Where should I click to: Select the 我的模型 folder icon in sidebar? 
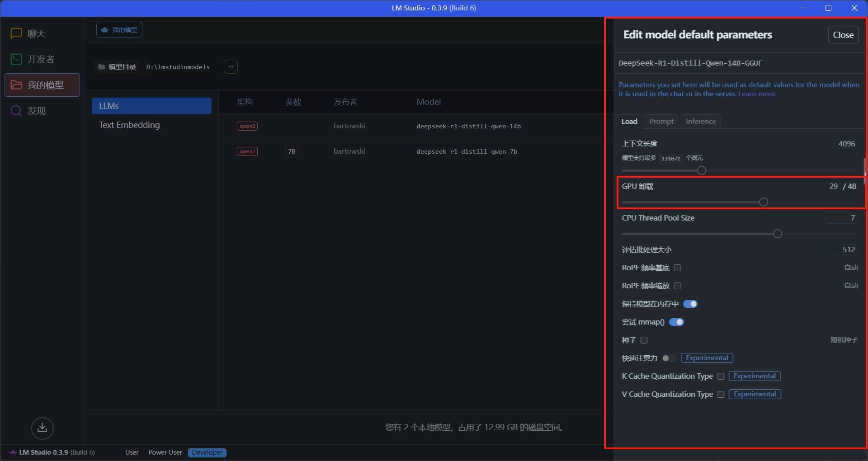point(16,85)
